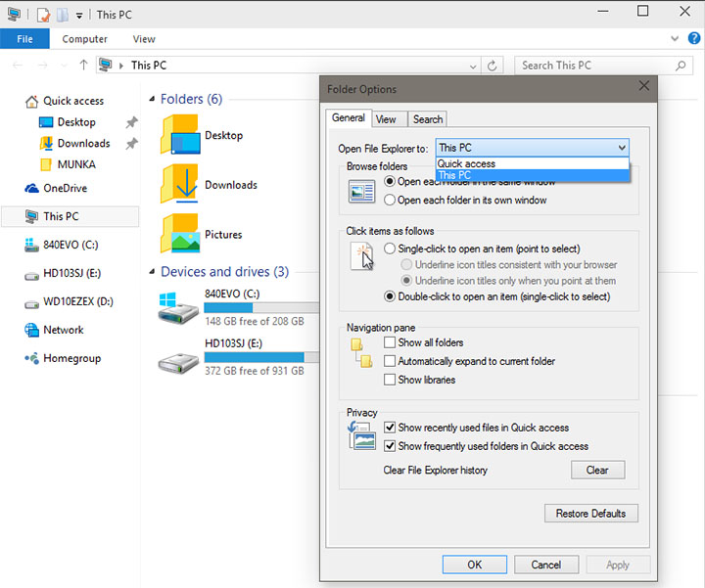705x588 pixels.
Task: Collapse the Folders (6) section
Action: tap(151, 100)
